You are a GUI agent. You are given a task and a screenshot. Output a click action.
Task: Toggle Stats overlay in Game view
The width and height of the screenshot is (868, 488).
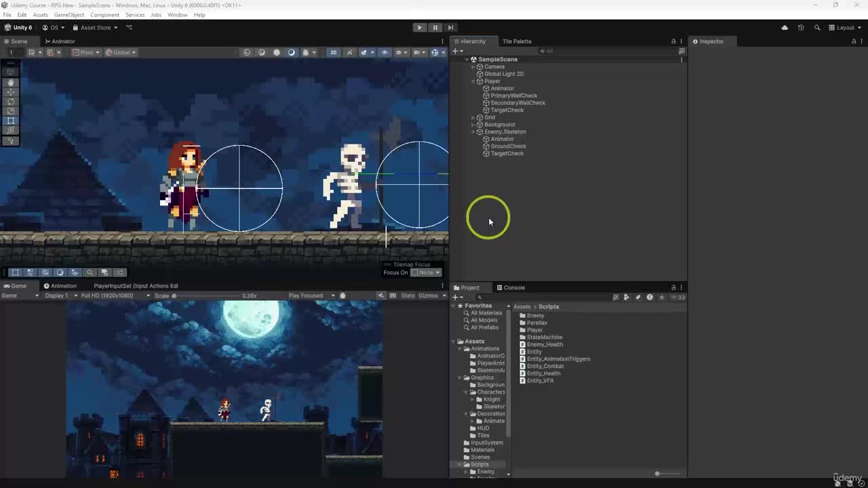tap(408, 296)
